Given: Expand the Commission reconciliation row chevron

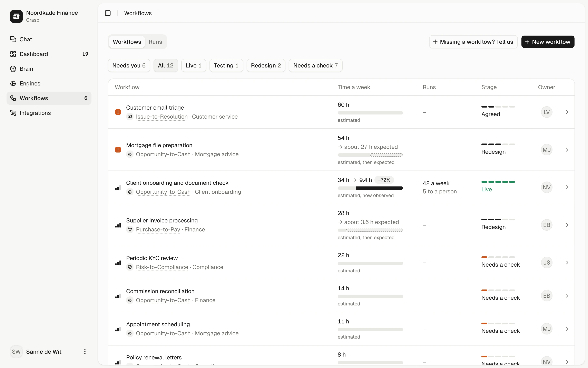Looking at the screenshot, I should point(567,296).
